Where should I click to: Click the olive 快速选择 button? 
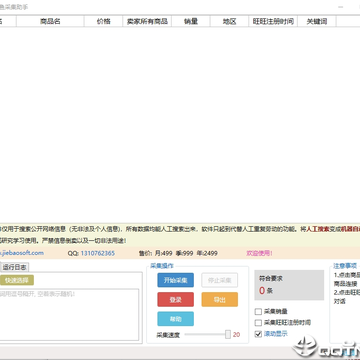coord(17,280)
